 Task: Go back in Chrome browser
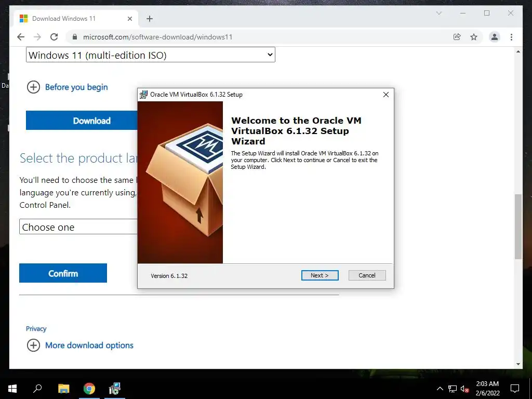pyautogui.click(x=21, y=37)
